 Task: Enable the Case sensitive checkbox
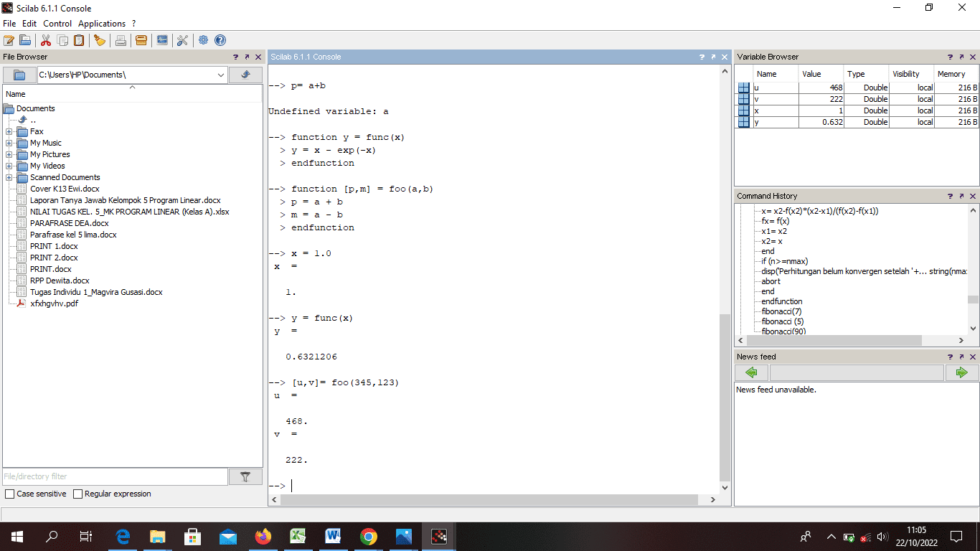coord(9,494)
